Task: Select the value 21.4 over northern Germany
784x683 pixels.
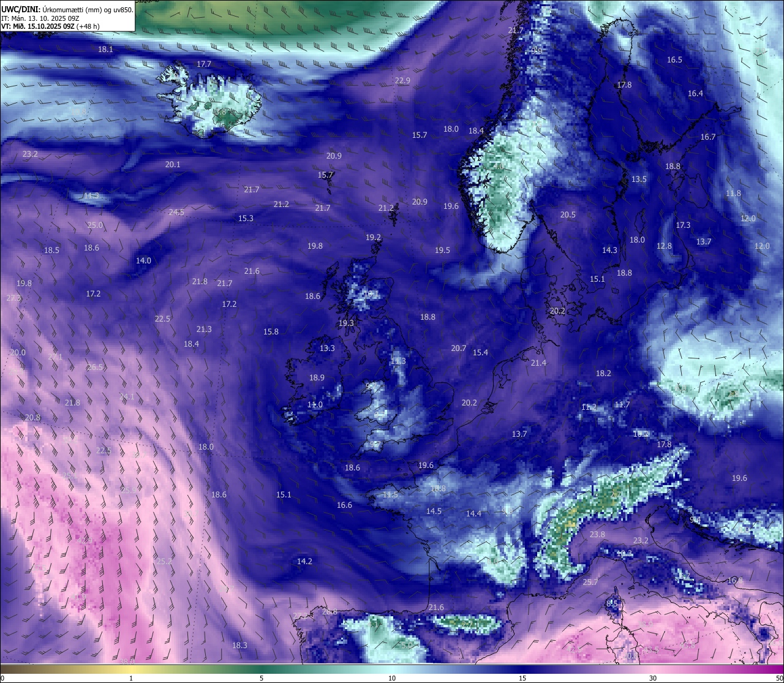Action: (x=538, y=363)
